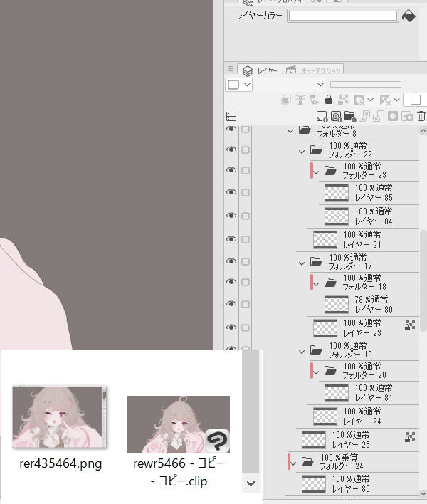Toggle eye icon for レイヤー 84
Viewport: 427px width, 504px height.
[x=231, y=216]
